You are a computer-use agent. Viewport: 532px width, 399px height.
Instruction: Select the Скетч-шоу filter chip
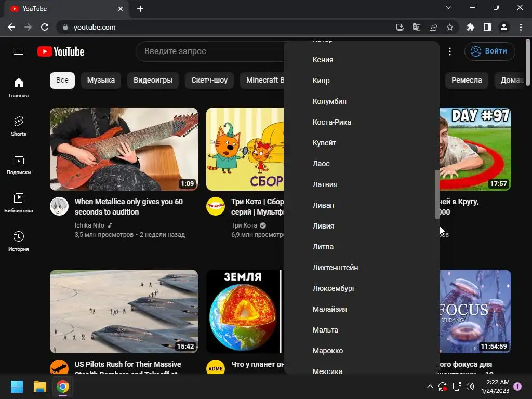(x=209, y=80)
